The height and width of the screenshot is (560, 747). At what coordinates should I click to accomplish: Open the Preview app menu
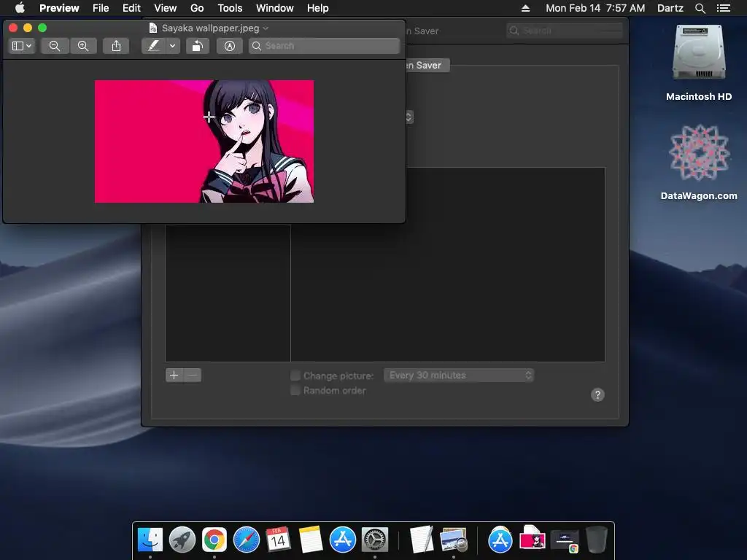[x=59, y=8]
